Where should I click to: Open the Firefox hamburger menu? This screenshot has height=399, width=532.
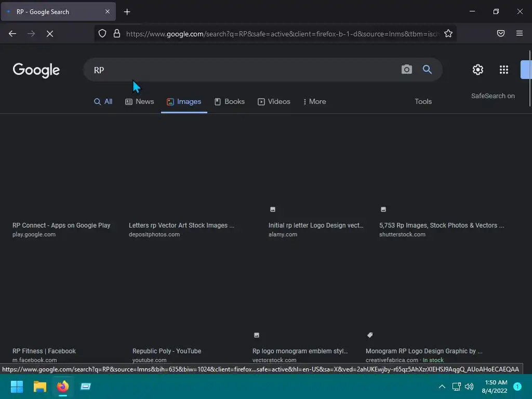click(x=520, y=33)
